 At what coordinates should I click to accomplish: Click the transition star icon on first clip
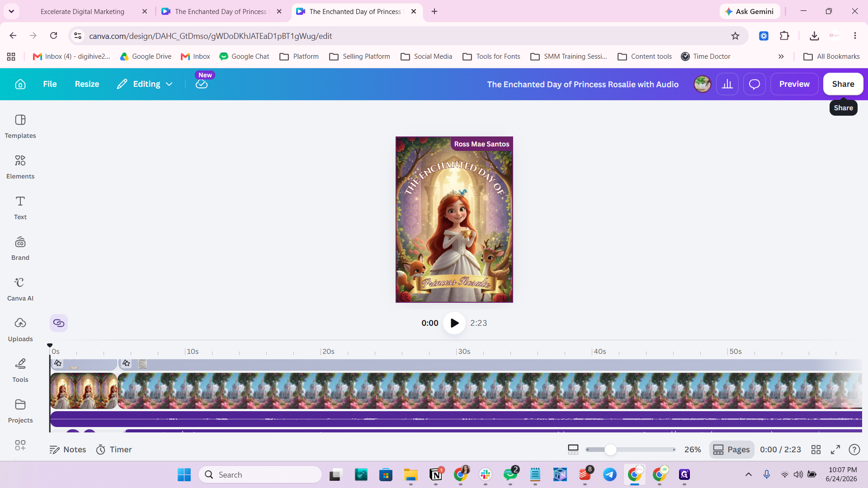58,363
